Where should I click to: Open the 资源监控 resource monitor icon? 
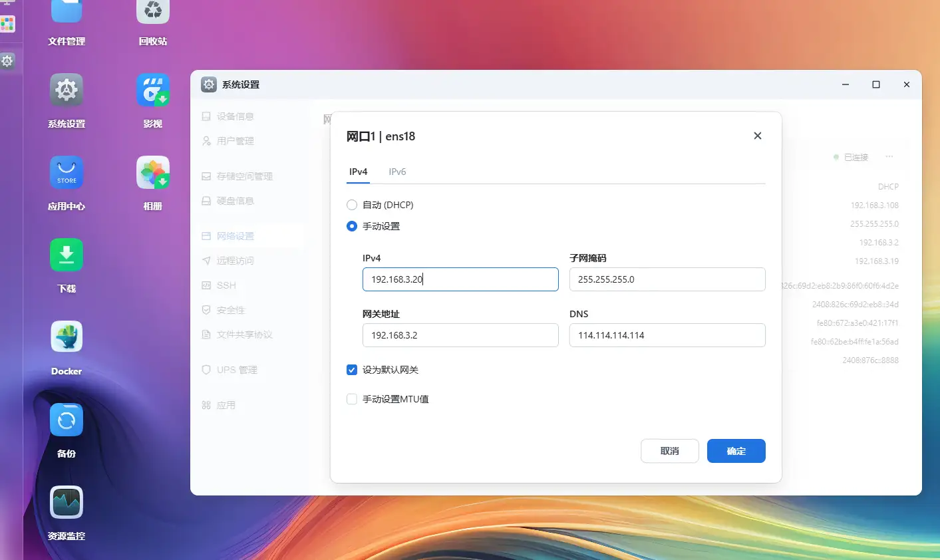(x=67, y=503)
